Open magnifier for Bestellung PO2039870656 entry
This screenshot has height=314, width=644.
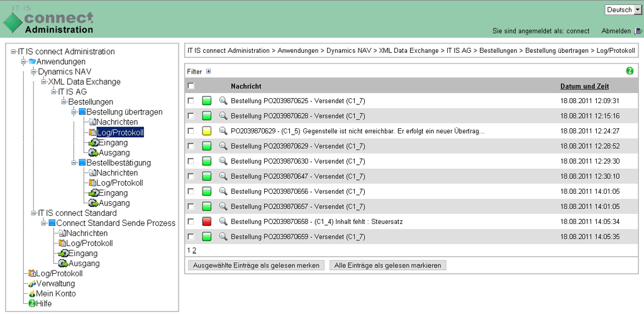(223, 191)
